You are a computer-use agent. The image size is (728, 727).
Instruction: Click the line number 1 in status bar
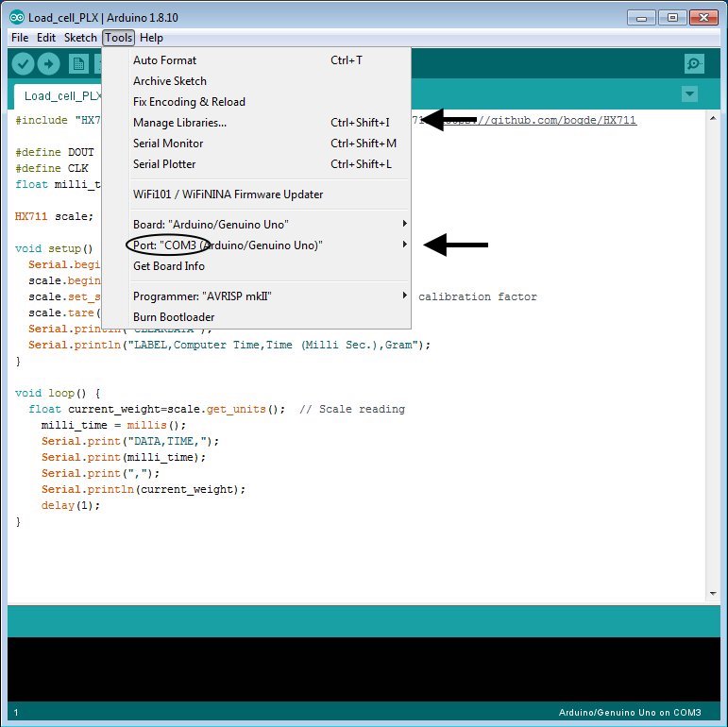coord(16,713)
